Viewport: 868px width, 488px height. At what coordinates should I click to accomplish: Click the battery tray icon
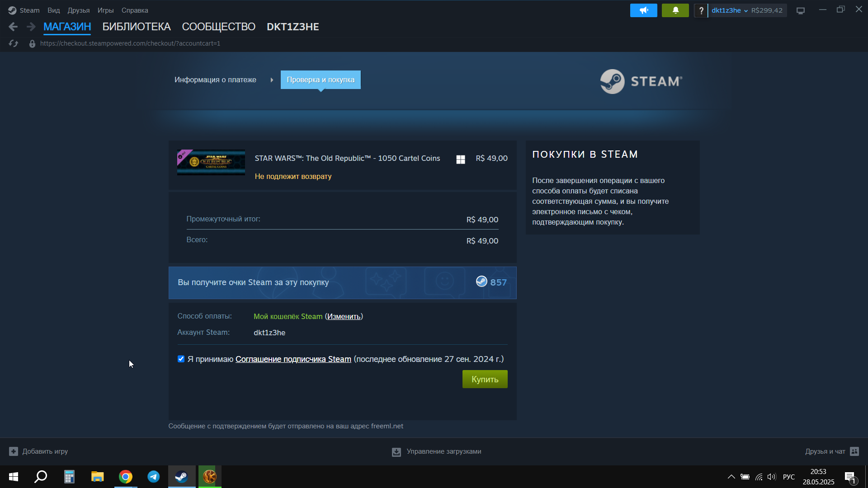(745, 477)
